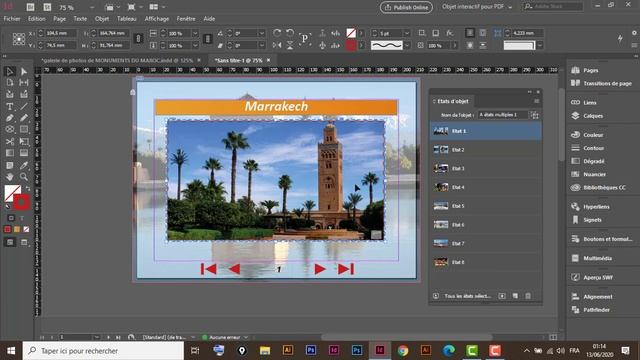The image size is (640, 360).
Task: Toggle constrain scale percentages link
Action: coord(207,39)
